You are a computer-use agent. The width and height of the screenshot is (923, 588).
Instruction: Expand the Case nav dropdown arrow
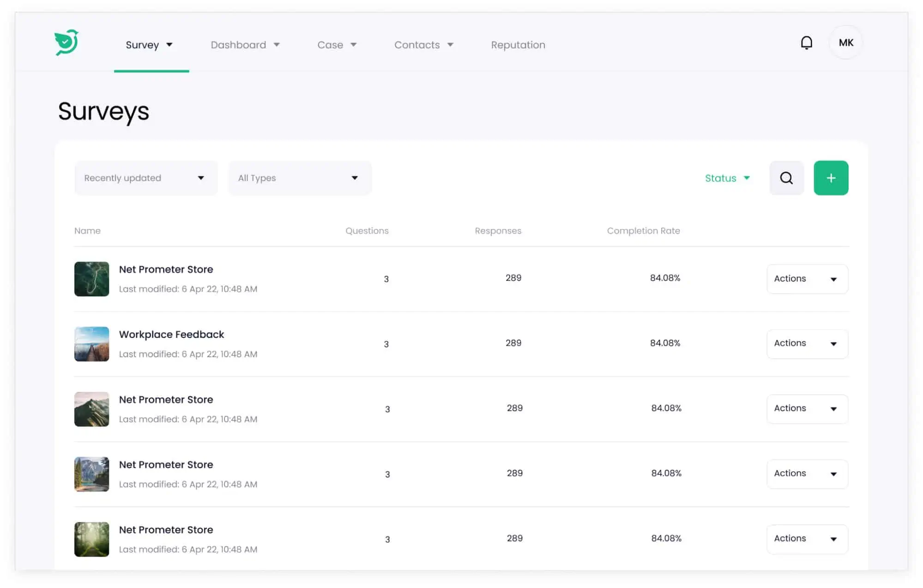click(x=354, y=45)
